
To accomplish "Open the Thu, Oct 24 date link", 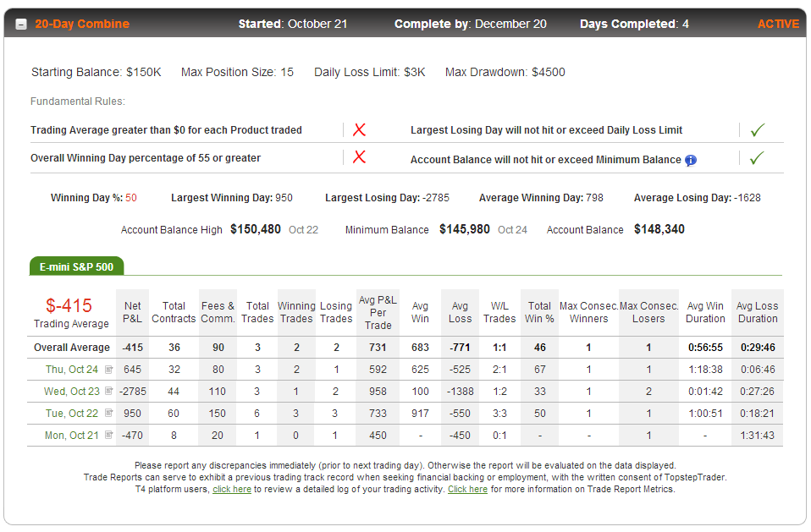I will click(x=71, y=370).
